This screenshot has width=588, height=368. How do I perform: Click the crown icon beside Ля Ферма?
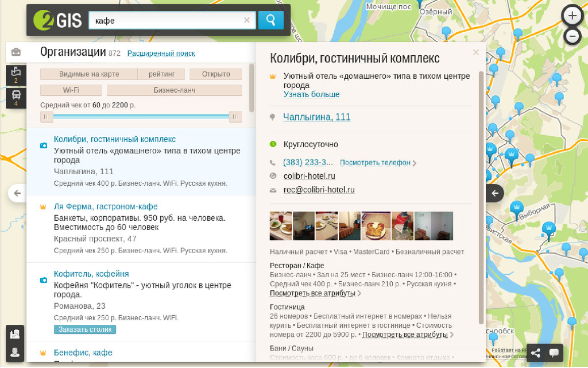click(x=43, y=206)
